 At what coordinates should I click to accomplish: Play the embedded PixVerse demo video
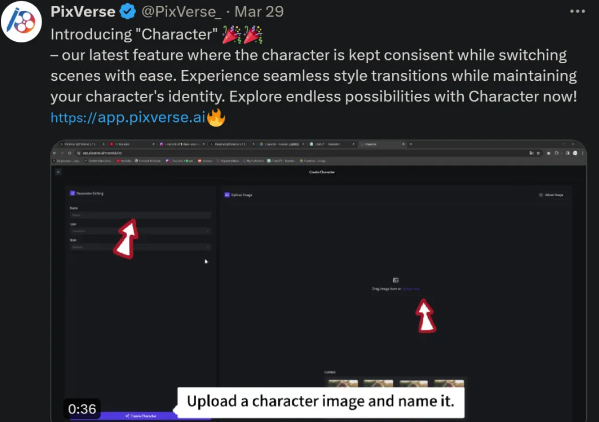(x=319, y=281)
